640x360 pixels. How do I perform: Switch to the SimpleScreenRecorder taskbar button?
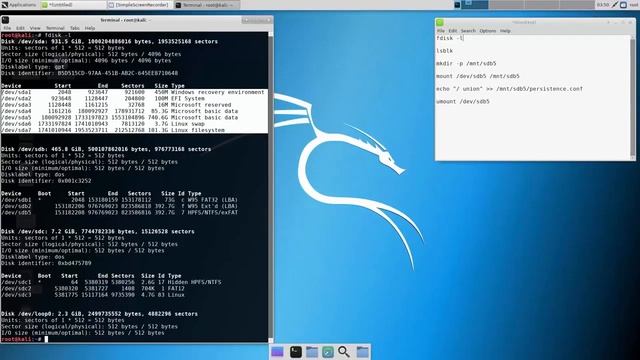pos(139,5)
